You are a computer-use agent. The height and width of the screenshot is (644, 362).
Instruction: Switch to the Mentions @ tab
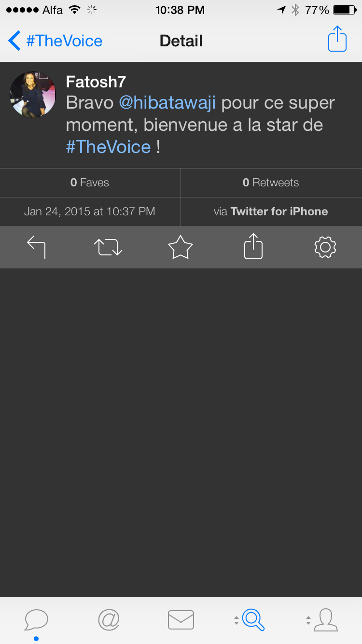109,620
